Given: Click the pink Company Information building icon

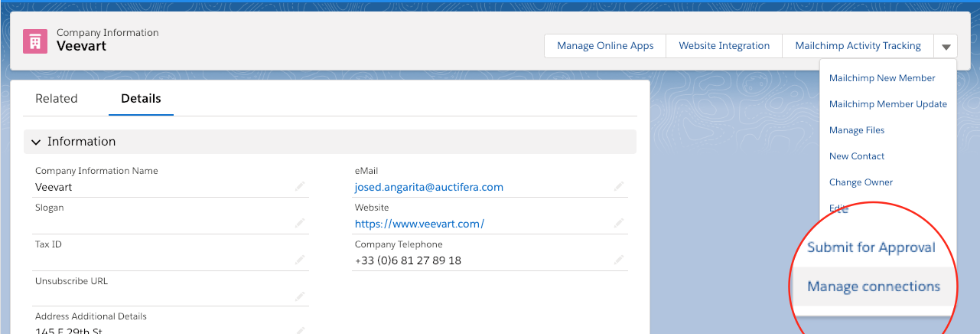Looking at the screenshot, I should (x=35, y=41).
